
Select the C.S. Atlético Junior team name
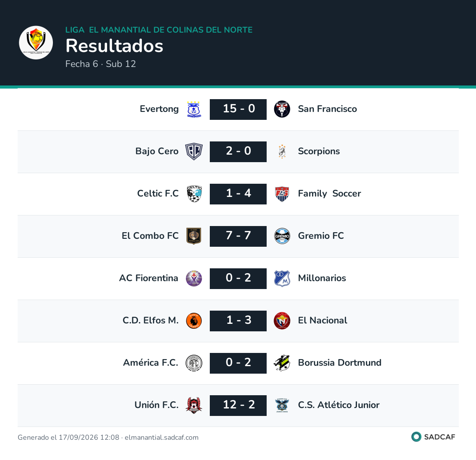click(x=338, y=405)
